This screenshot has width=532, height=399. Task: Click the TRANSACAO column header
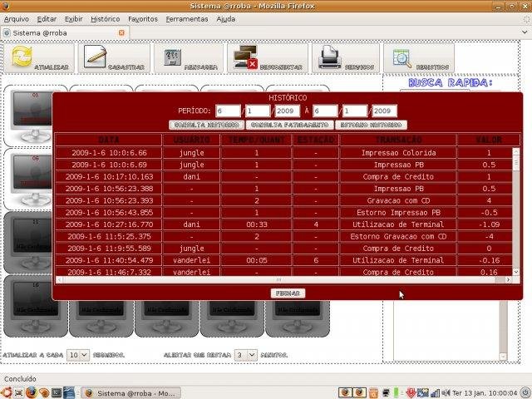click(x=398, y=140)
